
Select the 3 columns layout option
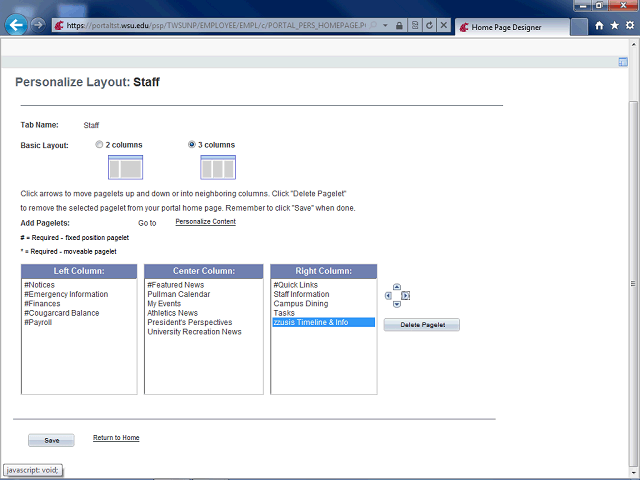[x=192, y=145]
